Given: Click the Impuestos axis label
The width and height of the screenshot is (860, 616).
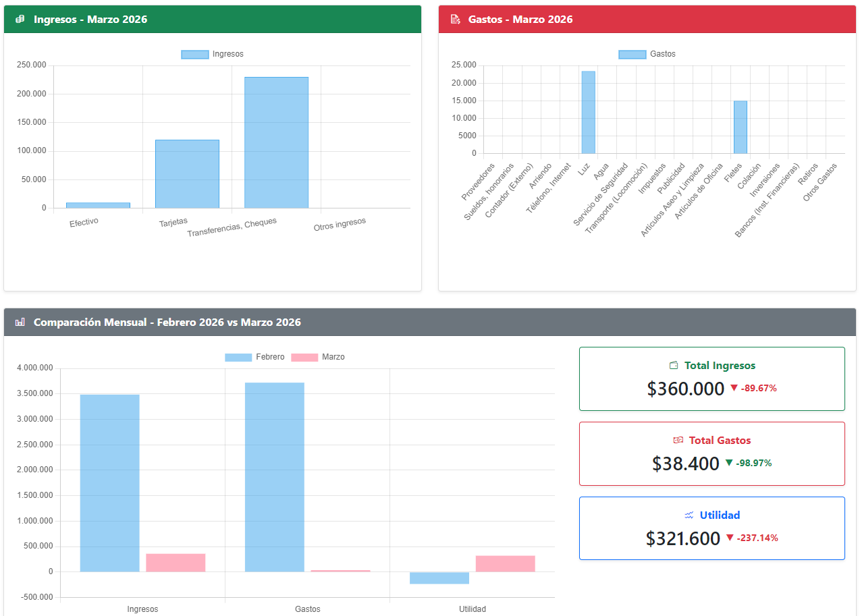Looking at the screenshot, I should point(653,179).
